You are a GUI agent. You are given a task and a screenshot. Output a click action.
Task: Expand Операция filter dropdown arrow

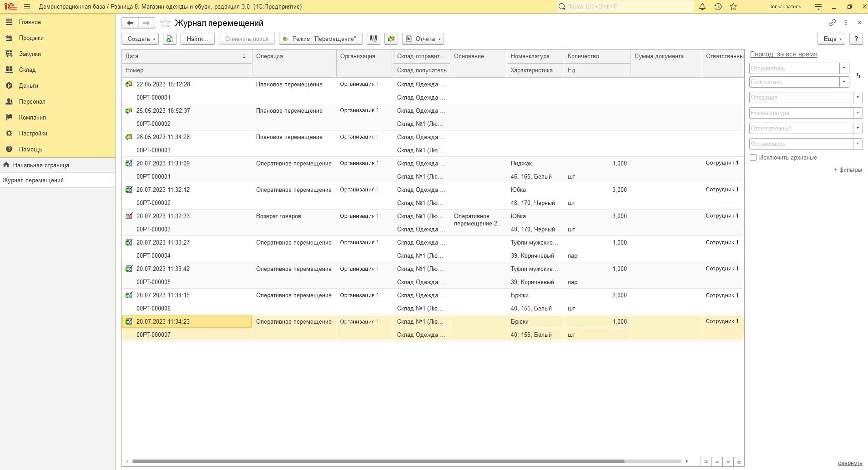(x=858, y=97)
